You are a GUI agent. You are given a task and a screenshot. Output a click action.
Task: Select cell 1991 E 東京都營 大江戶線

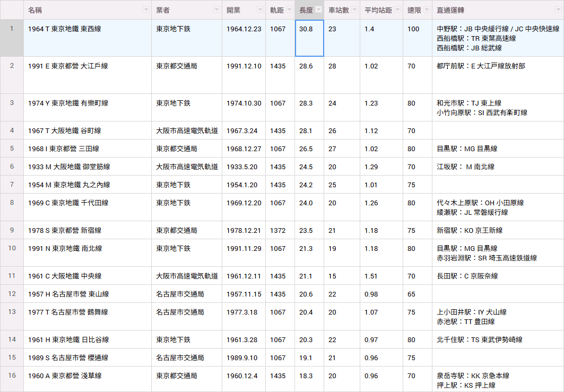pyautogui.click(x=88, y=75)
